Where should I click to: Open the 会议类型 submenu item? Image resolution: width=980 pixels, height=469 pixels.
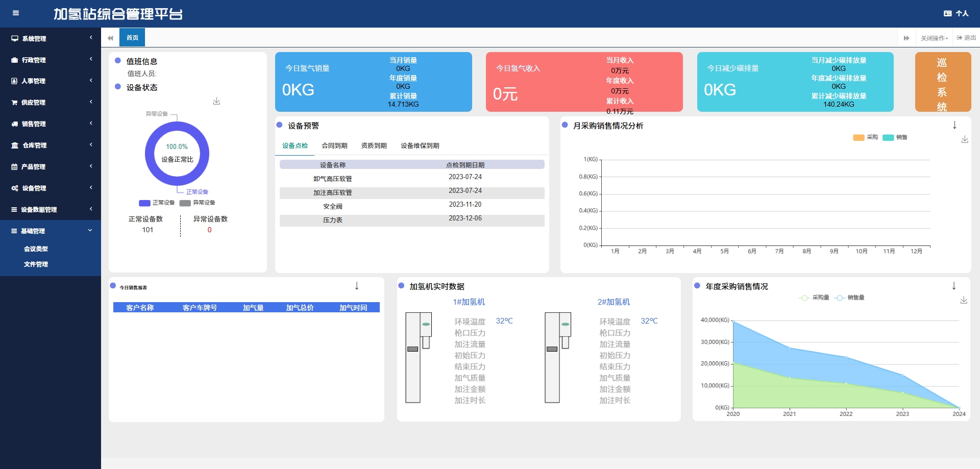36,249
